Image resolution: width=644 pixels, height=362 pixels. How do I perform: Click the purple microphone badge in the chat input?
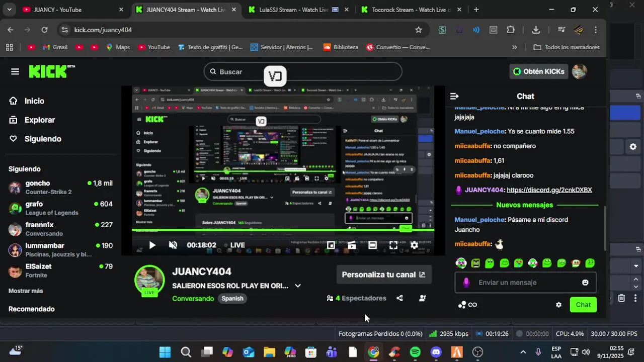coord(466,283)
